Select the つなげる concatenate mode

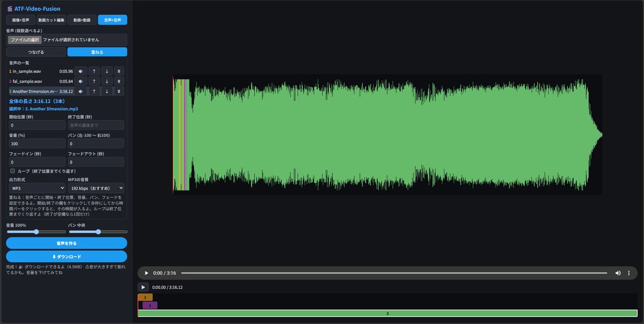pyautogui.click(x=36, y=52)
